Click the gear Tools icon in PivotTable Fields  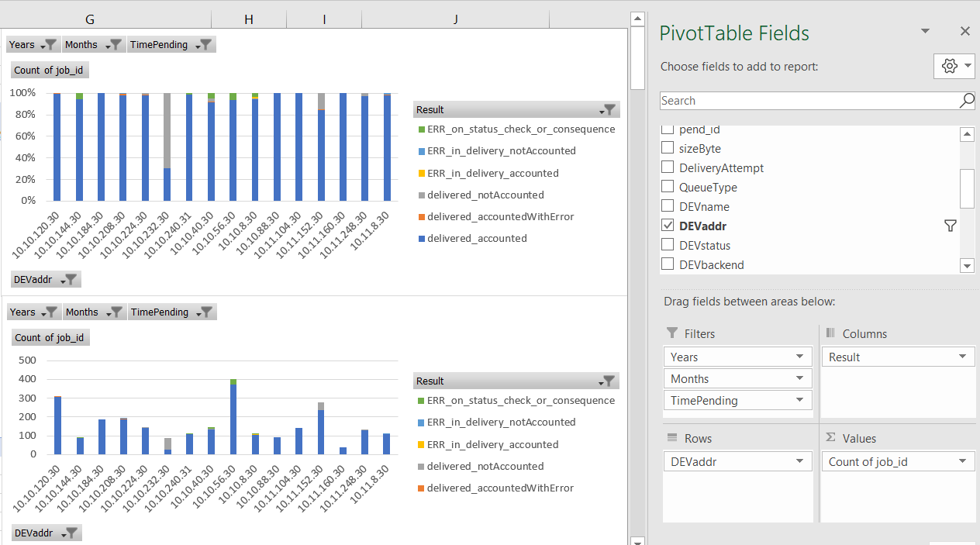click(949, 67)
